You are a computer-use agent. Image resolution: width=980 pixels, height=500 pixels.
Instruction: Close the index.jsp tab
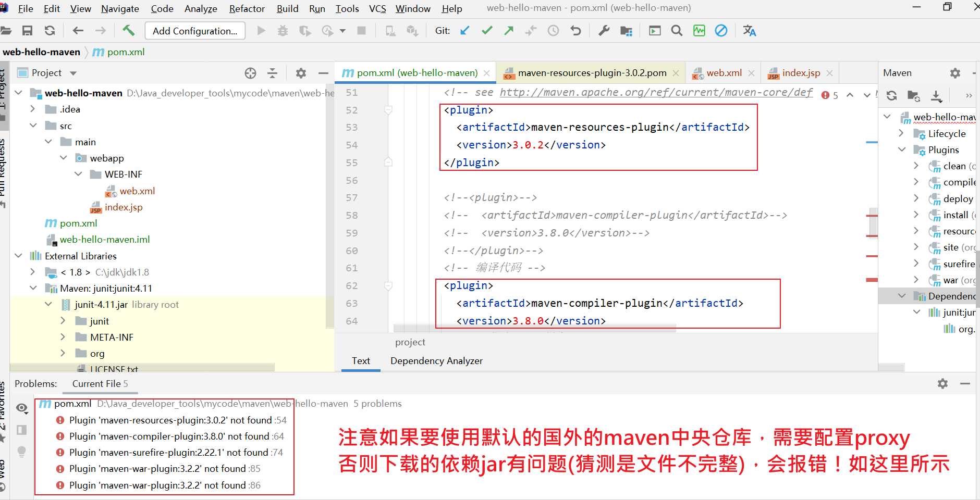pyautogui.click(x=829, y=73)
